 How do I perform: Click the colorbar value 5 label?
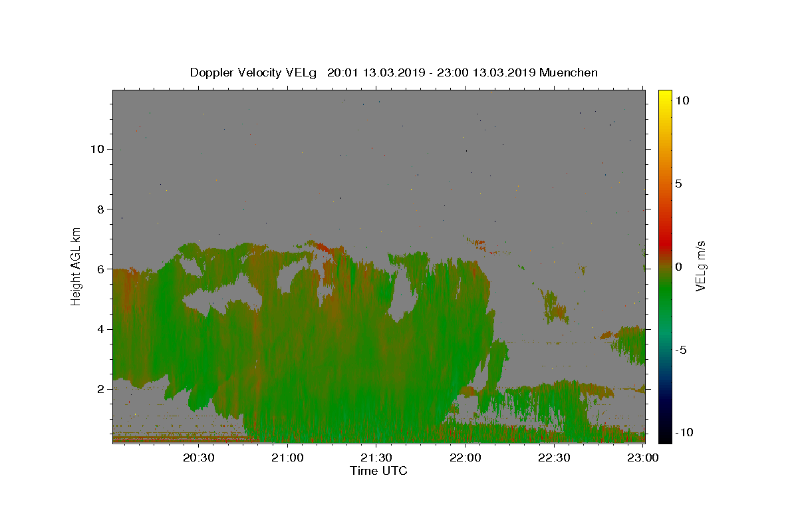(x=678, y=184)
